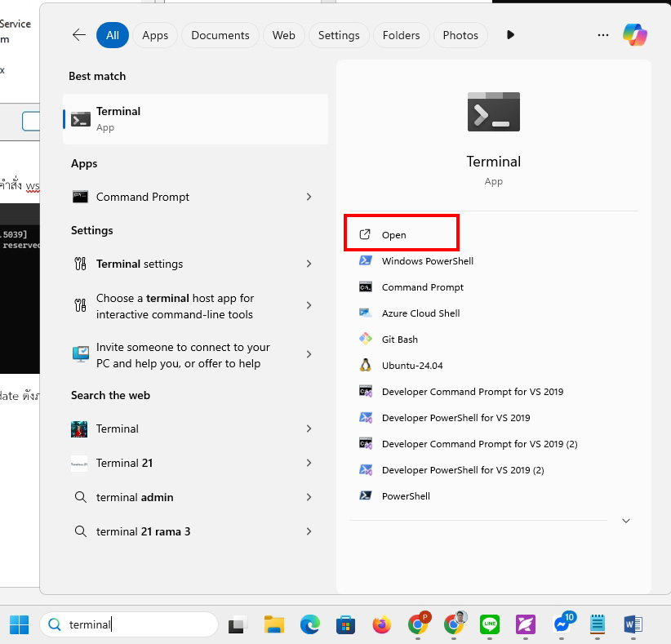Click the Terminal settings tools icon
This screenshot has width=671, height=644.
81,264
